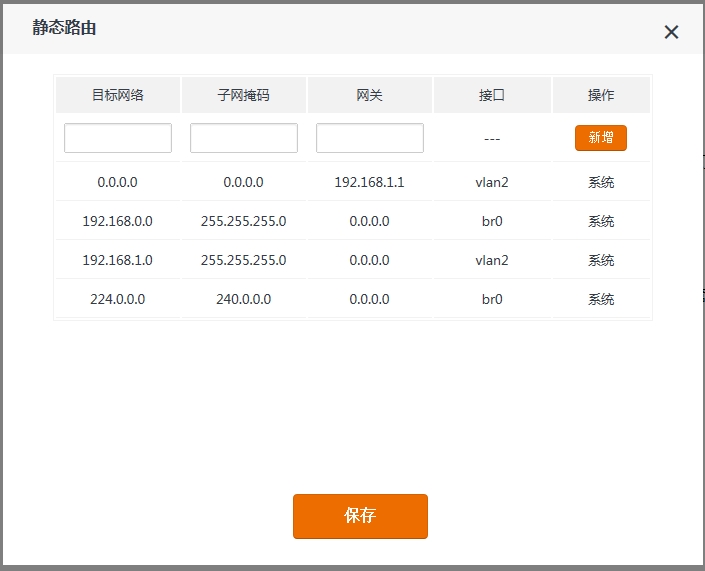Click br0 interface in 224.0.0.0 row
The image size is (705, 571).
492,299
